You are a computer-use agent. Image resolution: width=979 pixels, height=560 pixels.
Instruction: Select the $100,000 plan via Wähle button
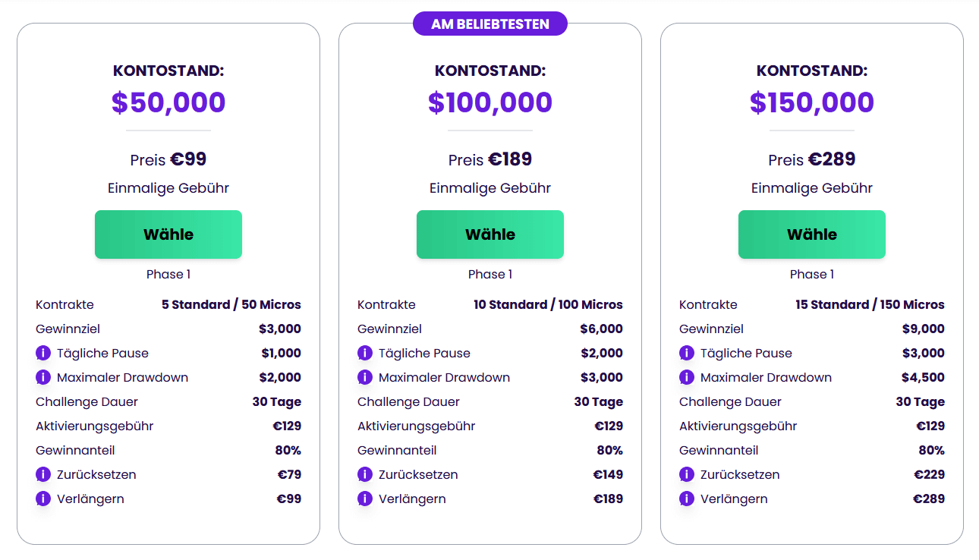[490, 234]
